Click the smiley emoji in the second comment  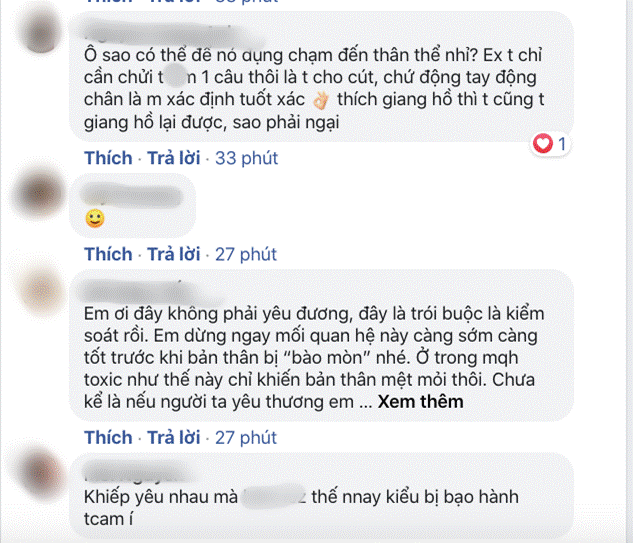tap(95, 217)
